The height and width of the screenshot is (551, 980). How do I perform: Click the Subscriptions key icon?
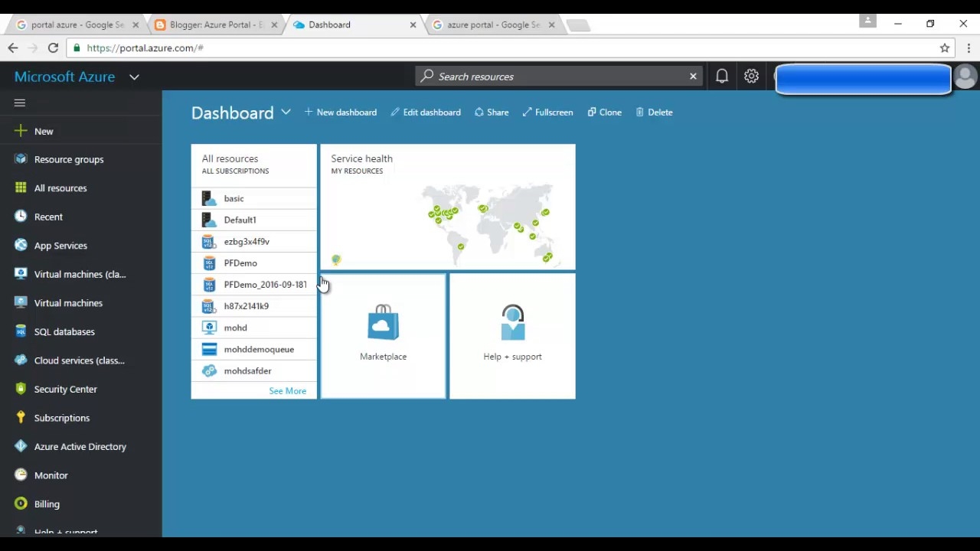[21, 418]
